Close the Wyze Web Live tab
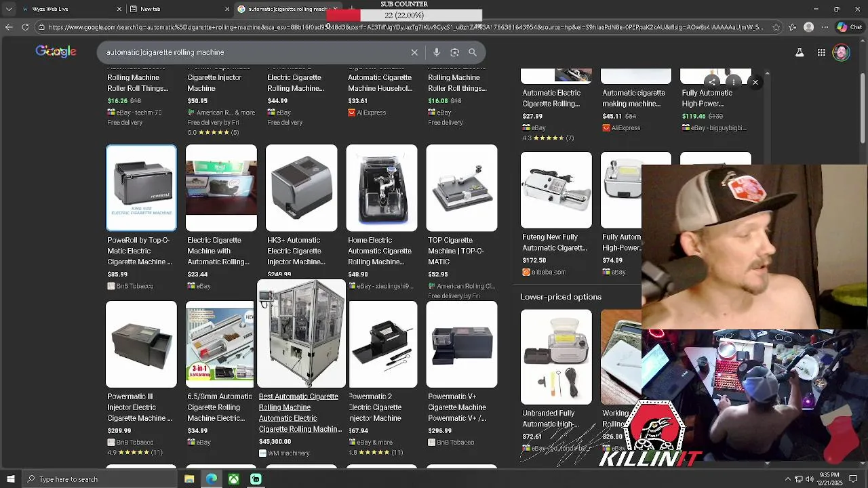This screenshot has height=488, width=868. pos(119,9)
